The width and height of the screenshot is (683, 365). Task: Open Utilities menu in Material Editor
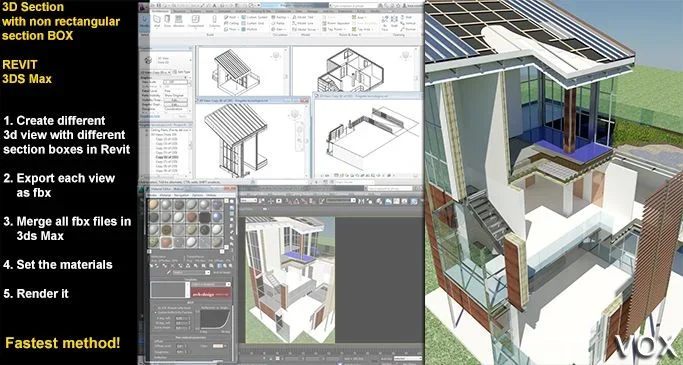[x=211, y=195]
